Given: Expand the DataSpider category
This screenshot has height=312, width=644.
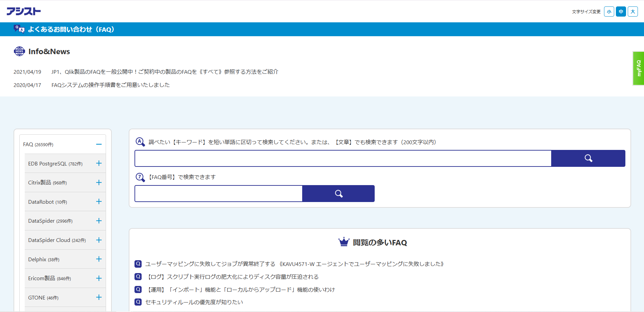Looking at the screenshot, I should point(99,221).
